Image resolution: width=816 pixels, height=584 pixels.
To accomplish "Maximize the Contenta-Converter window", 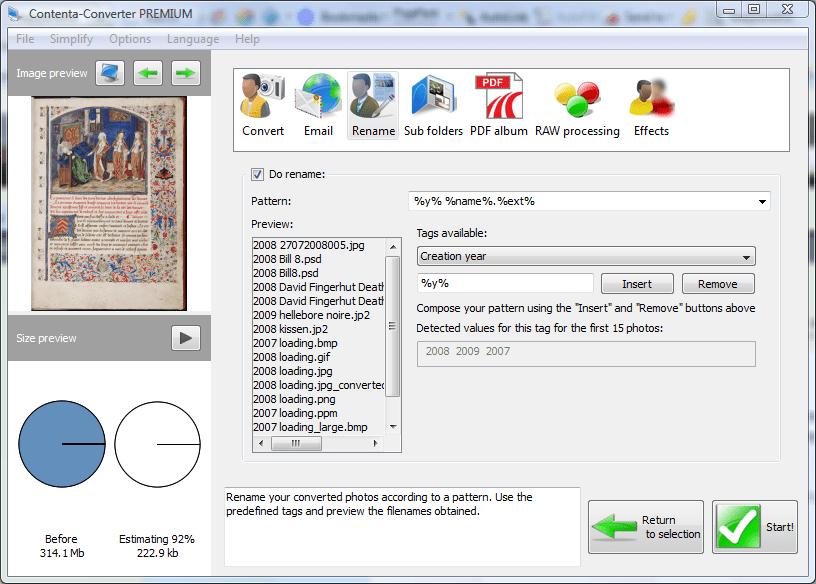I will (x=754, y=10).
